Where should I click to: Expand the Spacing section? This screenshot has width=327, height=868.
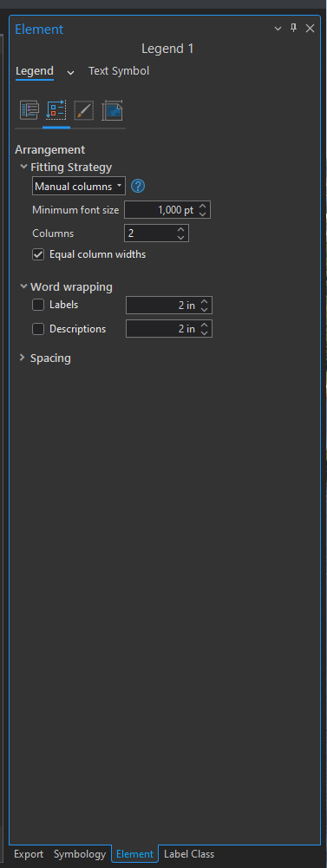(x=23, y=358)
